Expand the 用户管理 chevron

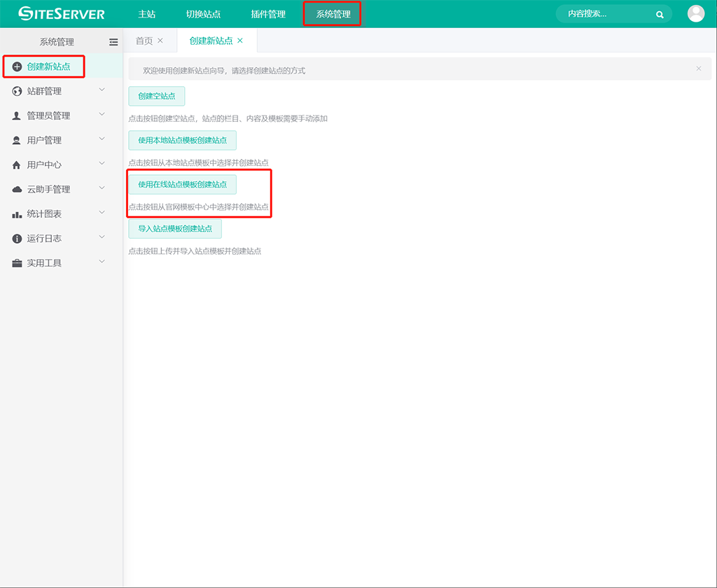(102, 139)
